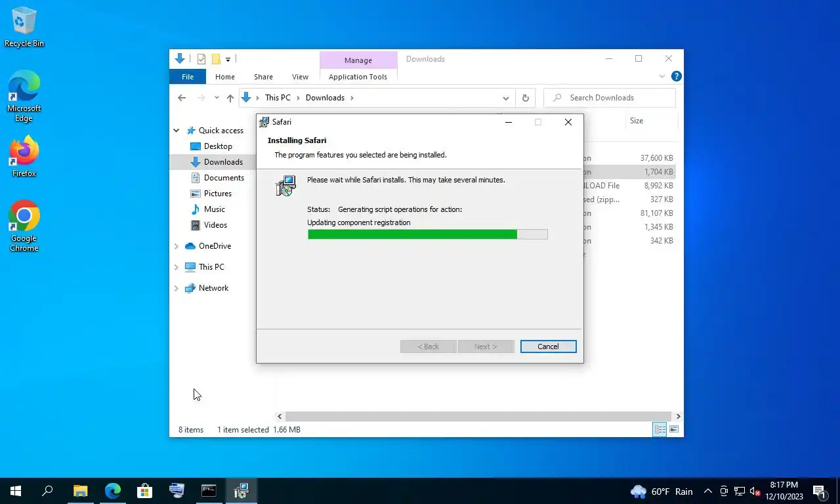840x504 pixels.
Task: Select Music in the navigation pane
Action: (x=214, y=209)
